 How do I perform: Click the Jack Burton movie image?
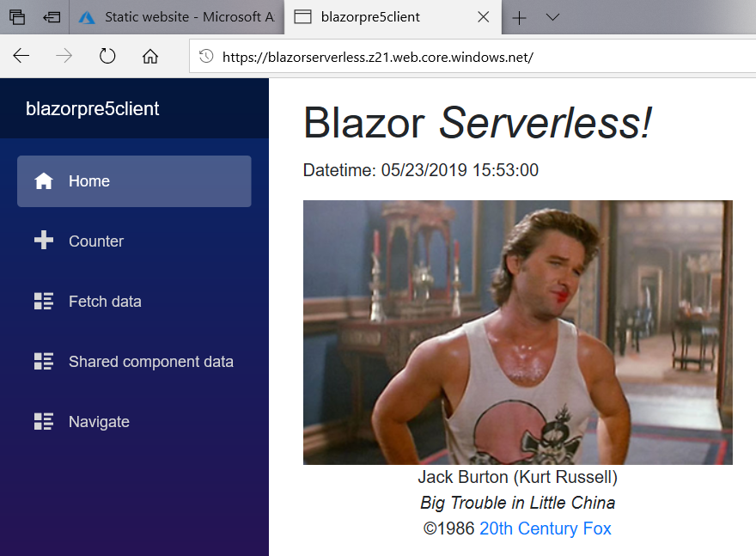[x=518, y=333]
